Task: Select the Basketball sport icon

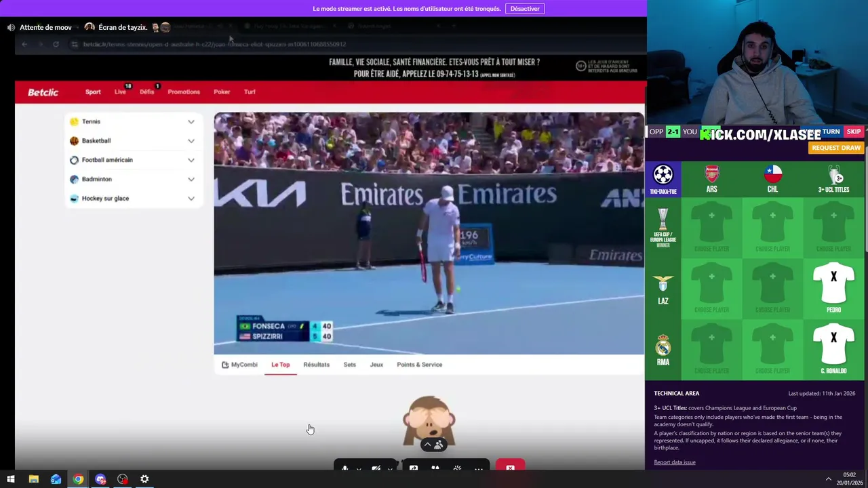Action: pyautogui.click(x=74, y=141)
